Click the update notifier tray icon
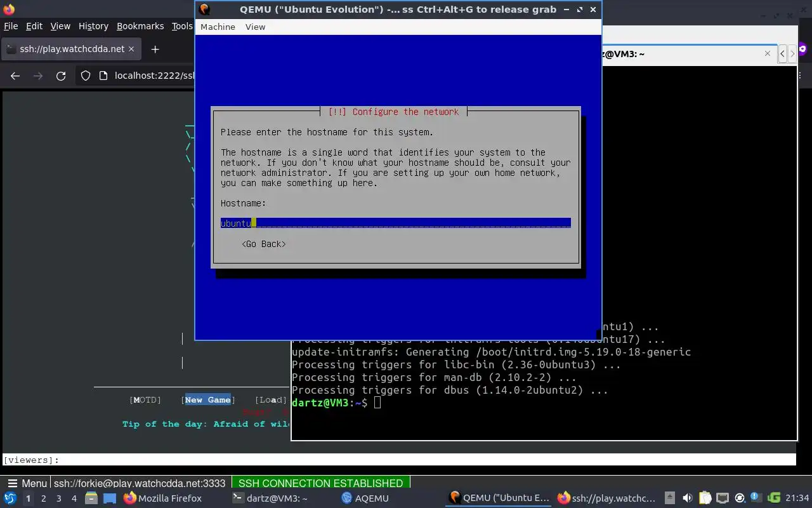Image resolution: width=812 pixels, height=508 pixels. (x=740, y=498)
